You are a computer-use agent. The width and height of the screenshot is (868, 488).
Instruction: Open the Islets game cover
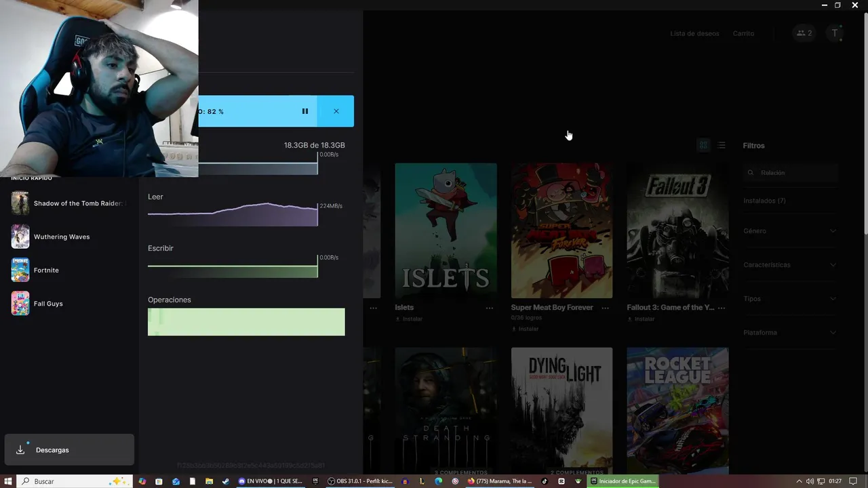446,230
